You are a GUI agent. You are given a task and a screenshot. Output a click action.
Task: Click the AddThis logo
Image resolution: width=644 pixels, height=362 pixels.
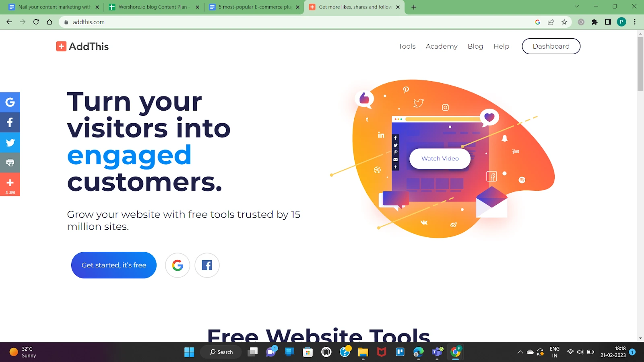point(83,46)
